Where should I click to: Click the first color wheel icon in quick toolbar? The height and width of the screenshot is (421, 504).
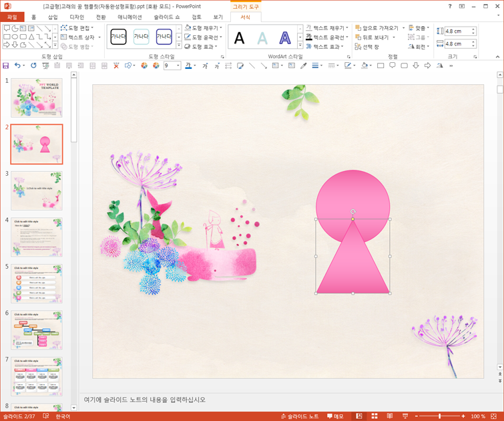[x=144, y=65]
